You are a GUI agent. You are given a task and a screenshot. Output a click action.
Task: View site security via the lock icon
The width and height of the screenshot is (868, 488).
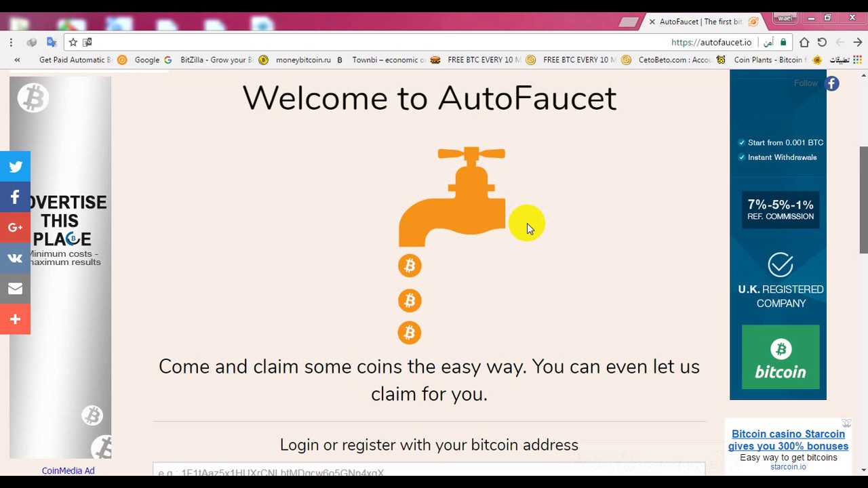click(x=783, y=42)
